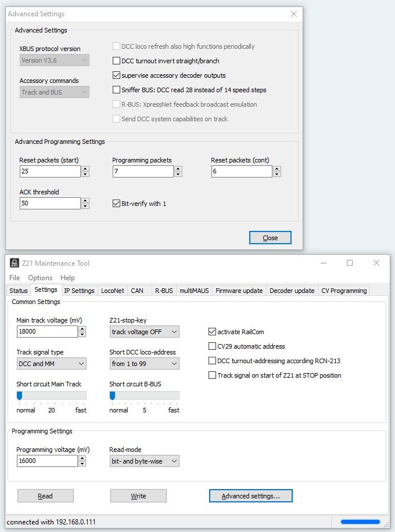Decrease Programming voltage with down arrow
The image size is (395, 532).
(82, 464)
